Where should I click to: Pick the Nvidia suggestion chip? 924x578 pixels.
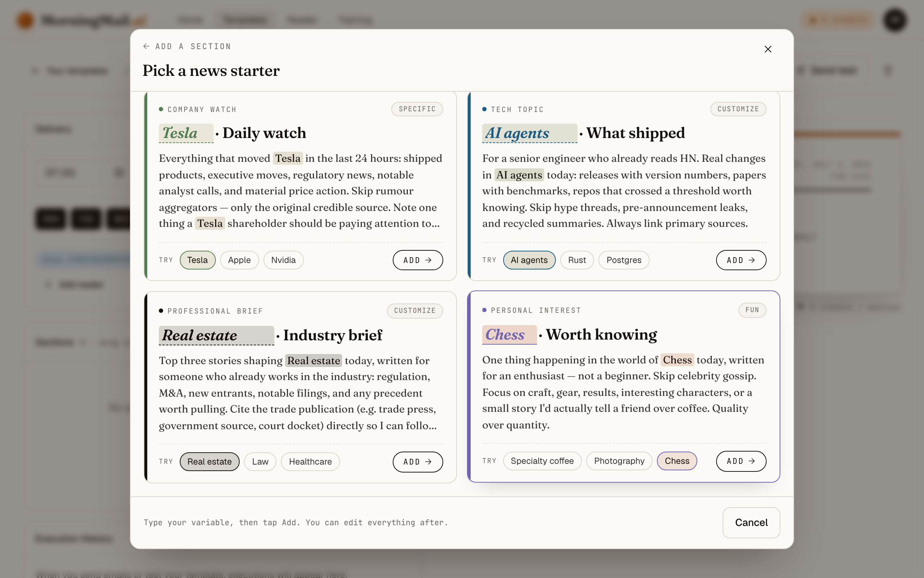283,260
